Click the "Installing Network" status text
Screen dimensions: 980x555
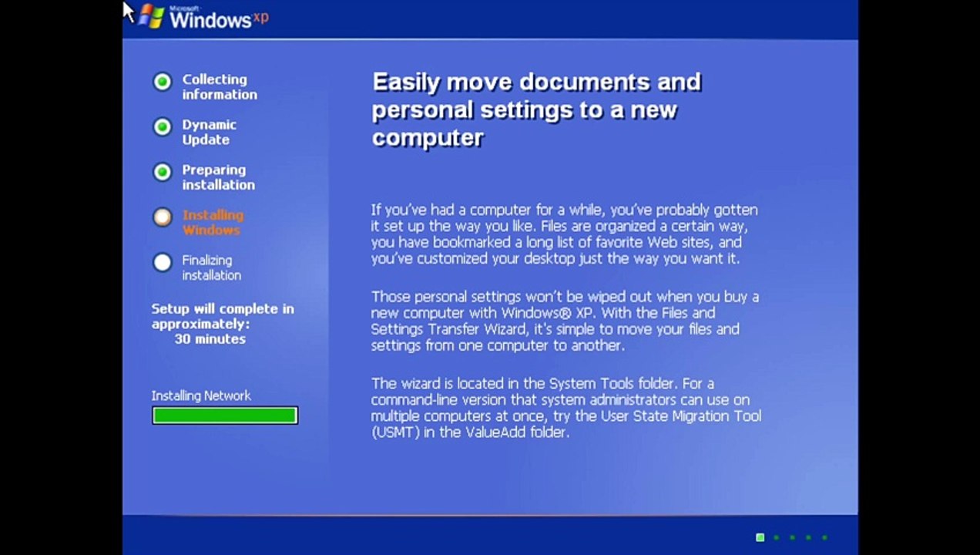(201, 395)
